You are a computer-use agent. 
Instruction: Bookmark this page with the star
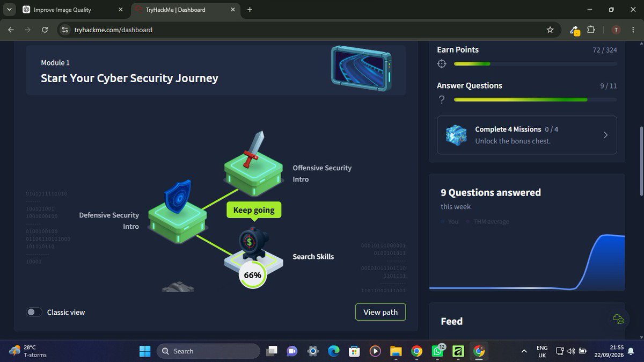550,30
